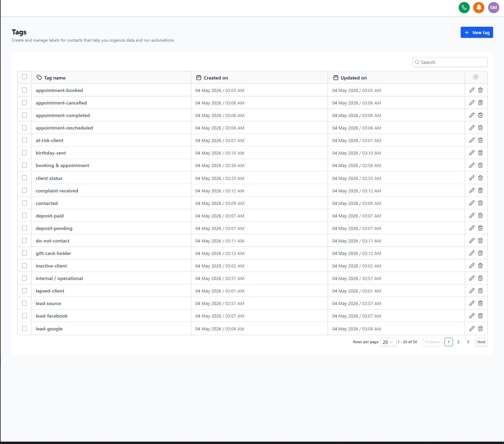
Task: Delete the birthday-sent tag
Action: 480,153
